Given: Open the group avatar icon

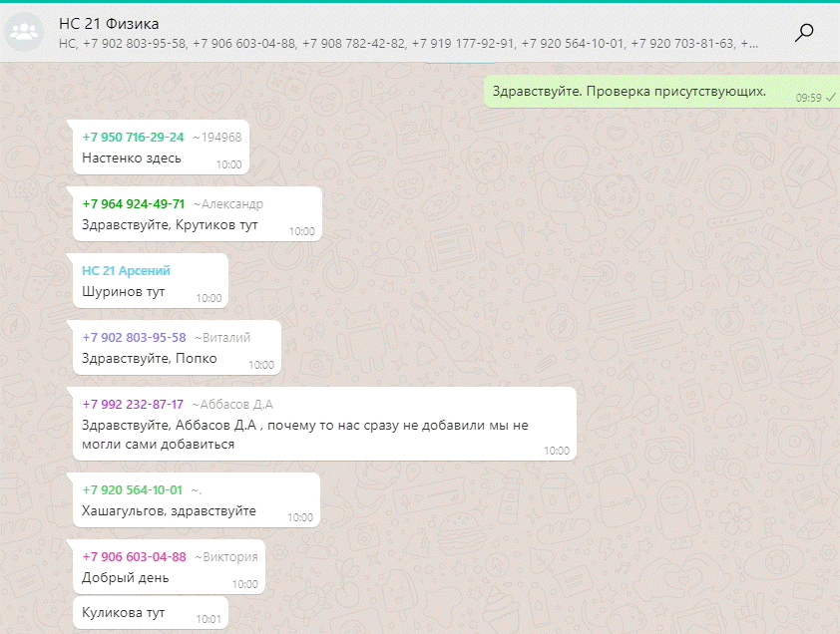Looking at the screenshot, I should click(x=24, y=32).
